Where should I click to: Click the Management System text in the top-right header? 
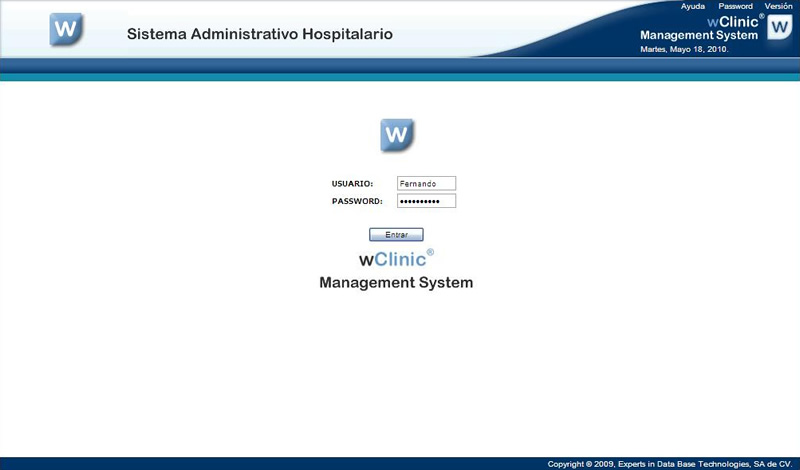coord(699,35)
